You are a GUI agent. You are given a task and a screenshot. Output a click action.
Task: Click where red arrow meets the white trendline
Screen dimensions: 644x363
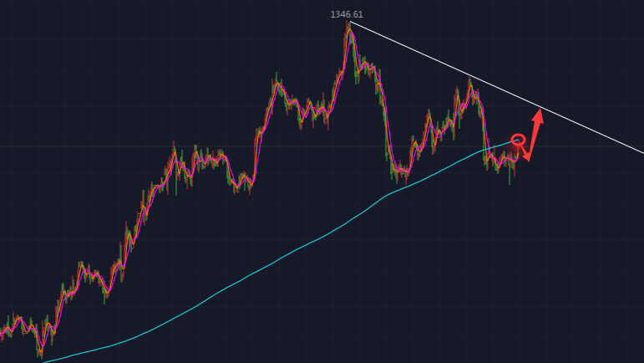pyautogui.click(x=540, y=109)
